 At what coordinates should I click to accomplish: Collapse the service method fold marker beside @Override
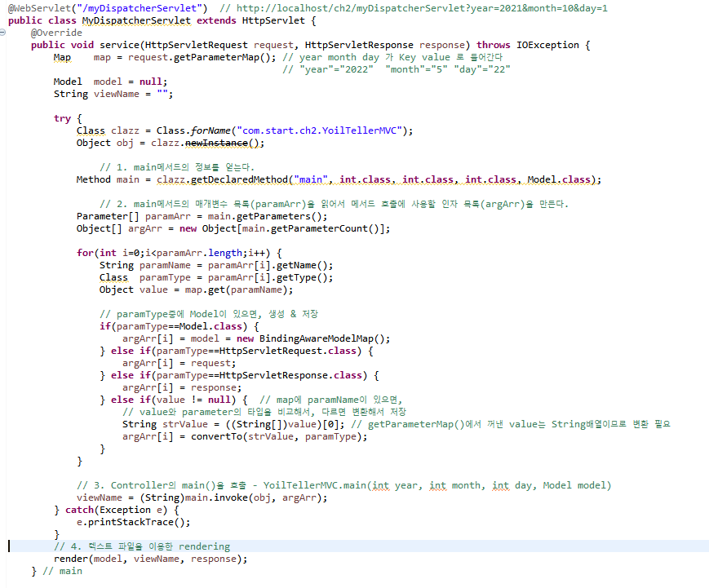click(2, 32)
